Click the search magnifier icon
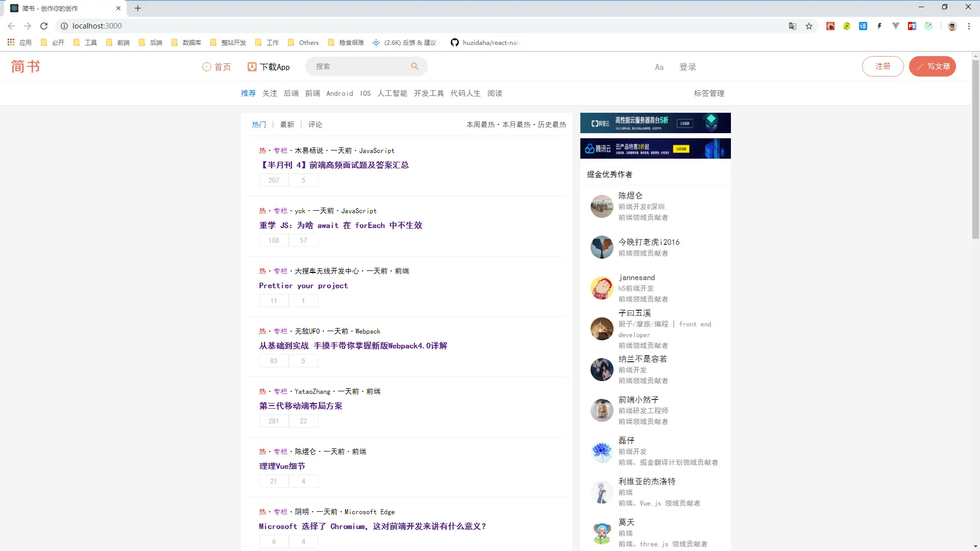The image size is (980, 551). pos(414,66)
